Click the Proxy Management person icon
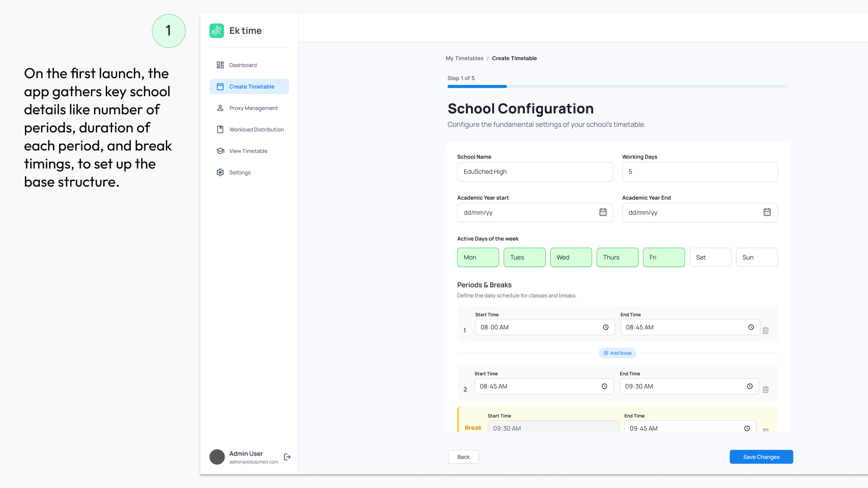This screenshot has height=488, width=868. (220, 108)
